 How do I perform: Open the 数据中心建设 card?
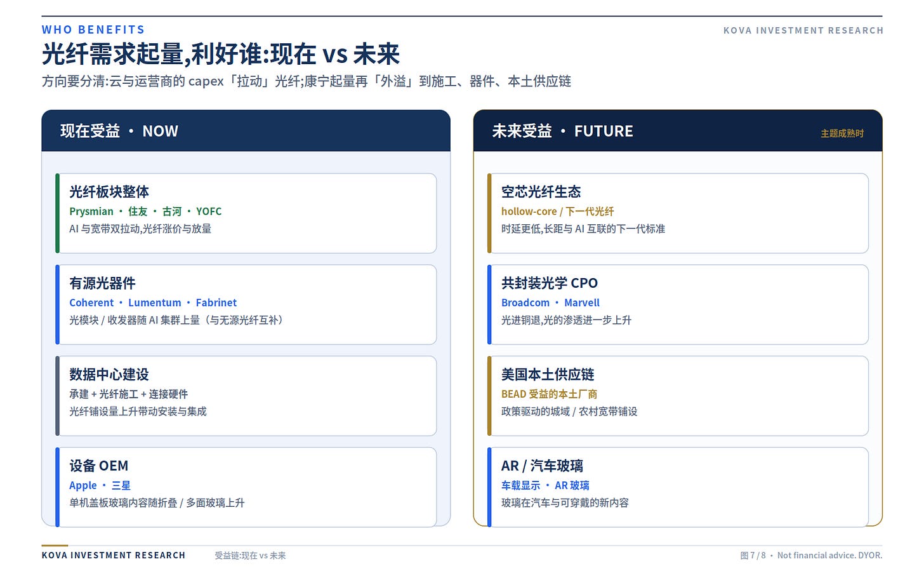246,396
